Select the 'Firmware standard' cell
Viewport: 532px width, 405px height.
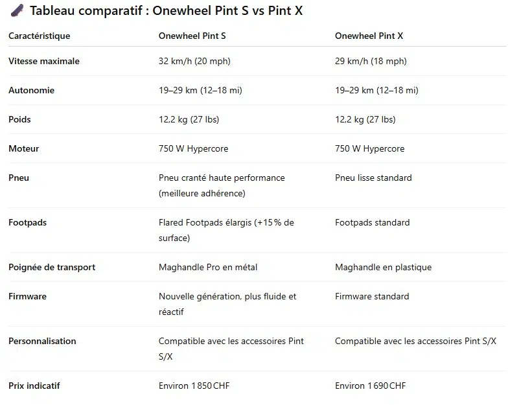coord(372,296)
